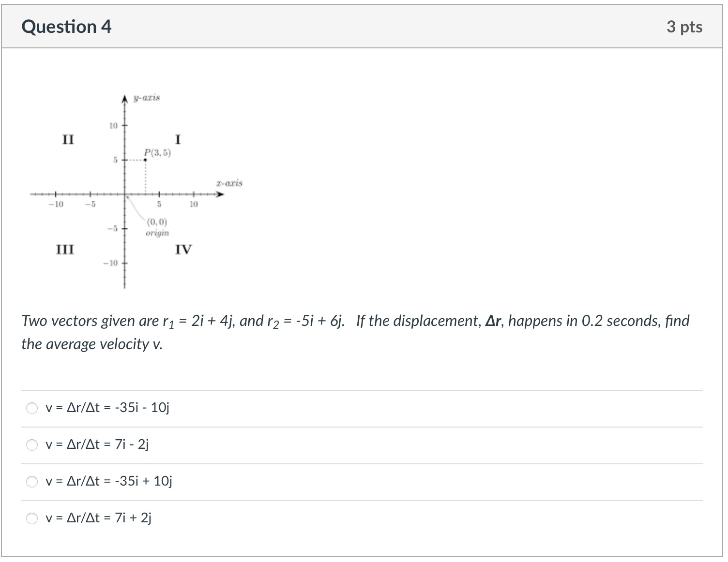Select the radio button for v = -35i - 10j
Screen dimensions: 728x562
pyautogui.click(x=32, y=408)
